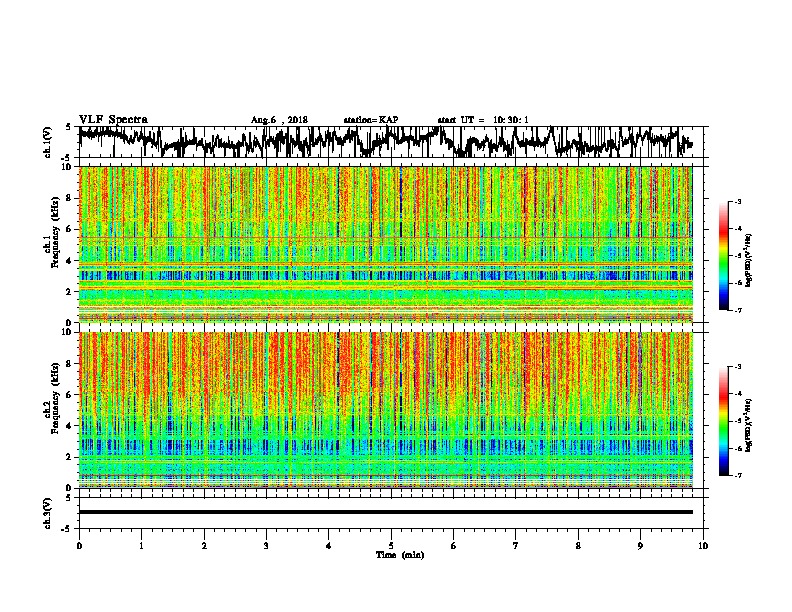Click the -5 tick on ch.1(V) axis

[66, 158]
